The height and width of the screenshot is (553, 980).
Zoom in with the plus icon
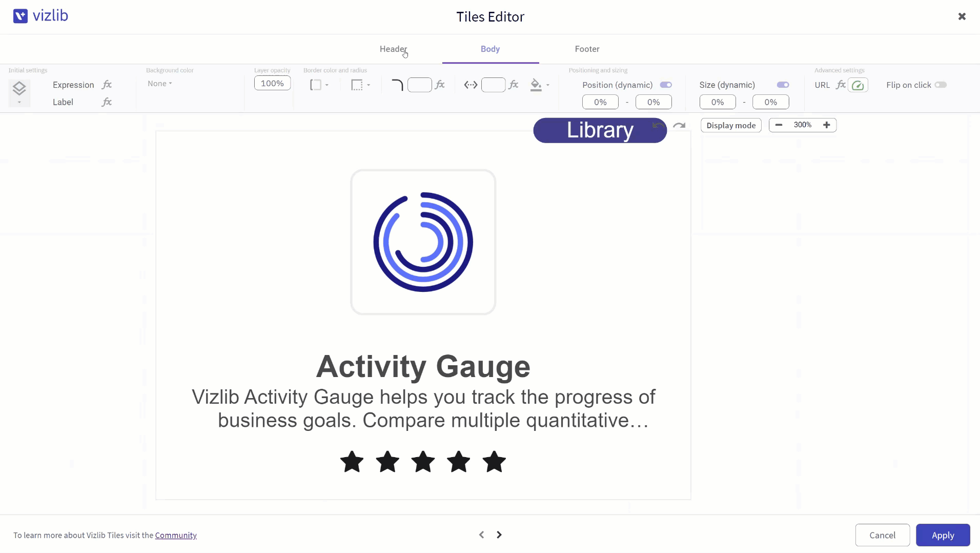(x=826, y=125)
